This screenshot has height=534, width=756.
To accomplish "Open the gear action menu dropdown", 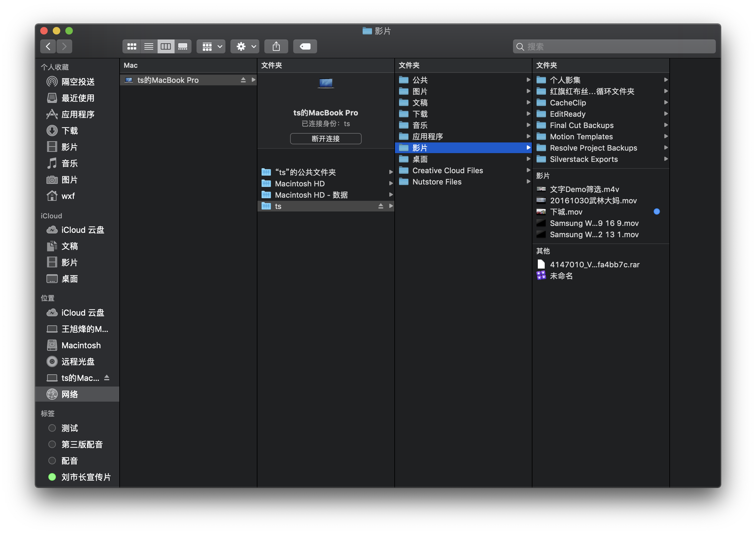I will (x=245, y=46).
